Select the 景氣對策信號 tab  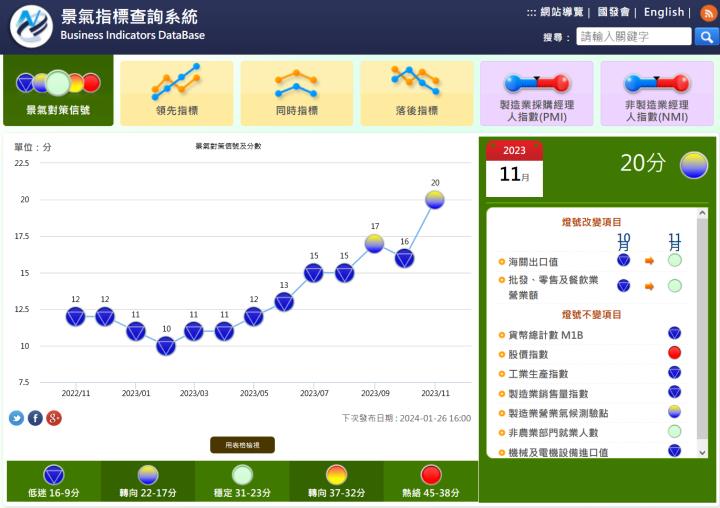click(x=58, y=90)
